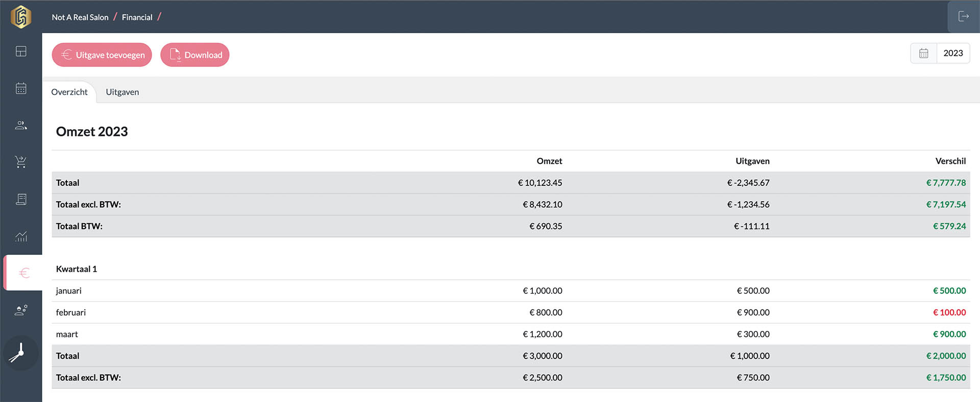Click the Uitgave toevoegen button
The image size is (980, 402).
click(x=102, y=55)
